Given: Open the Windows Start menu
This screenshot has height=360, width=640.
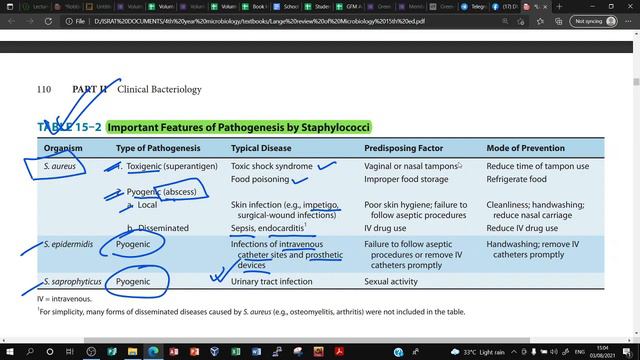Looking at the screenshot, I should [x=9, y=351].
